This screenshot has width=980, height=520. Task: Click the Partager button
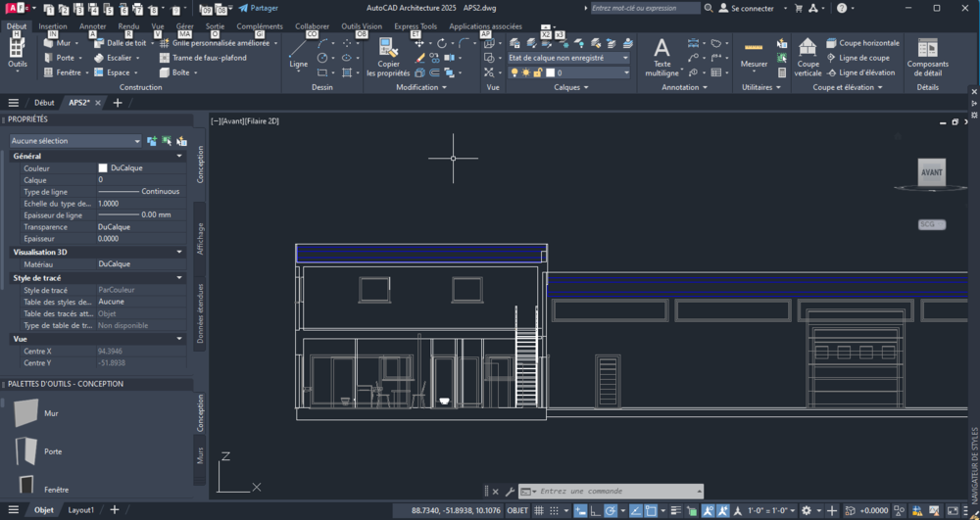259,8
